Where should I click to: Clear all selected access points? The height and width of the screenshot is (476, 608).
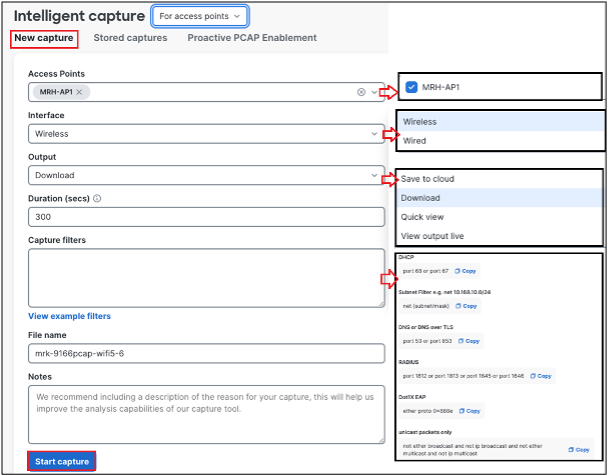(x=361, y=92)
